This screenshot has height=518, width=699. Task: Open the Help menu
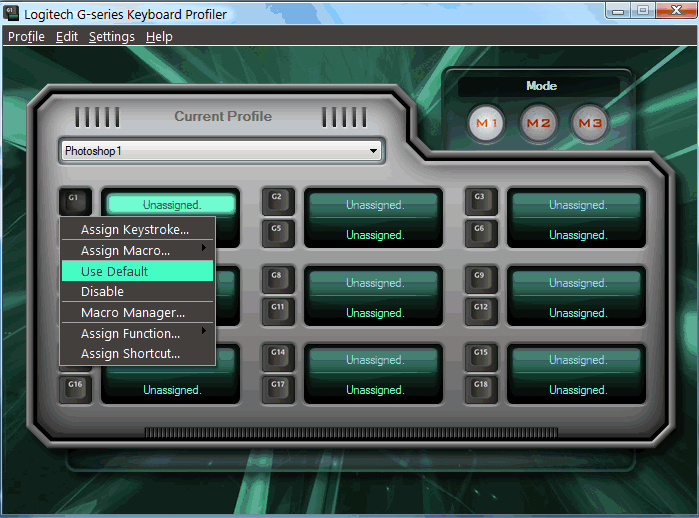(159, 37)
